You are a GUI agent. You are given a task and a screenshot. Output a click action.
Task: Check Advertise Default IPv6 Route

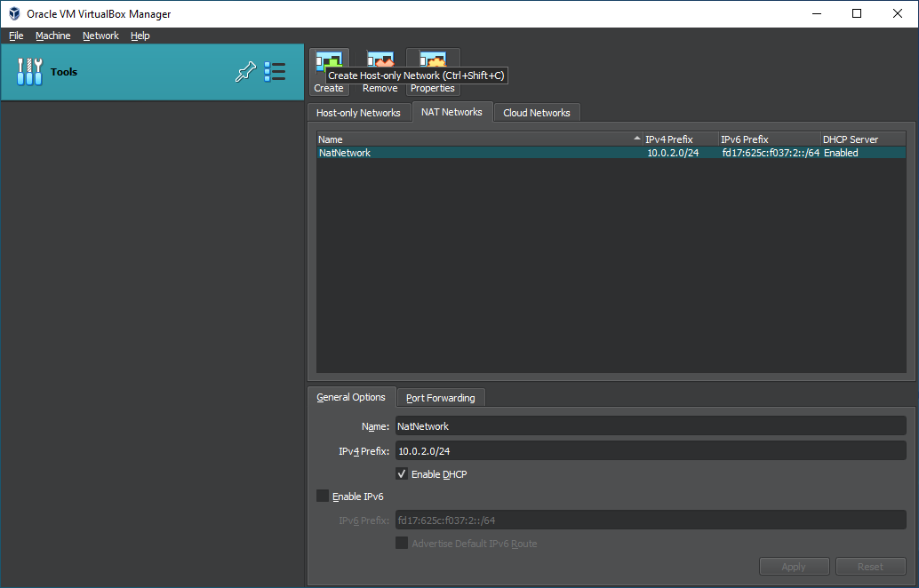point(402,543)
